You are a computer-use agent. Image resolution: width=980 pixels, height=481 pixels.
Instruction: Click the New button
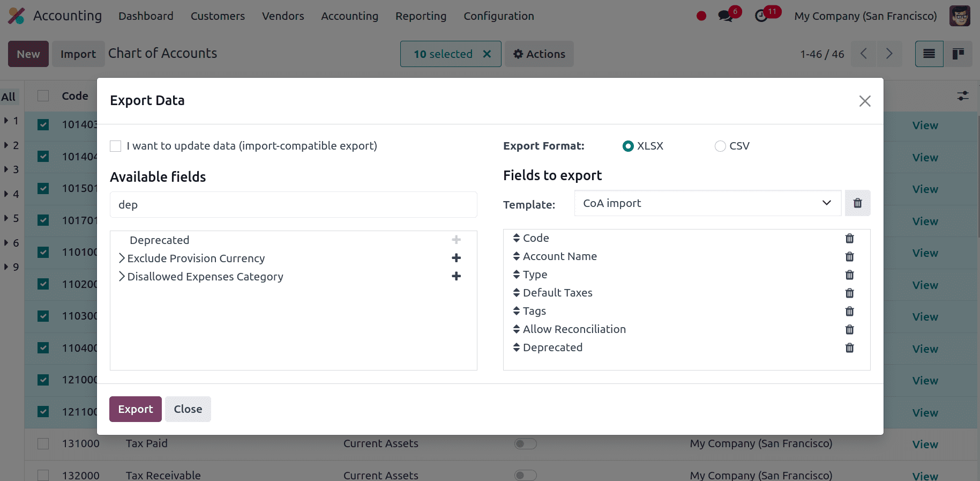tap(28, 54)
